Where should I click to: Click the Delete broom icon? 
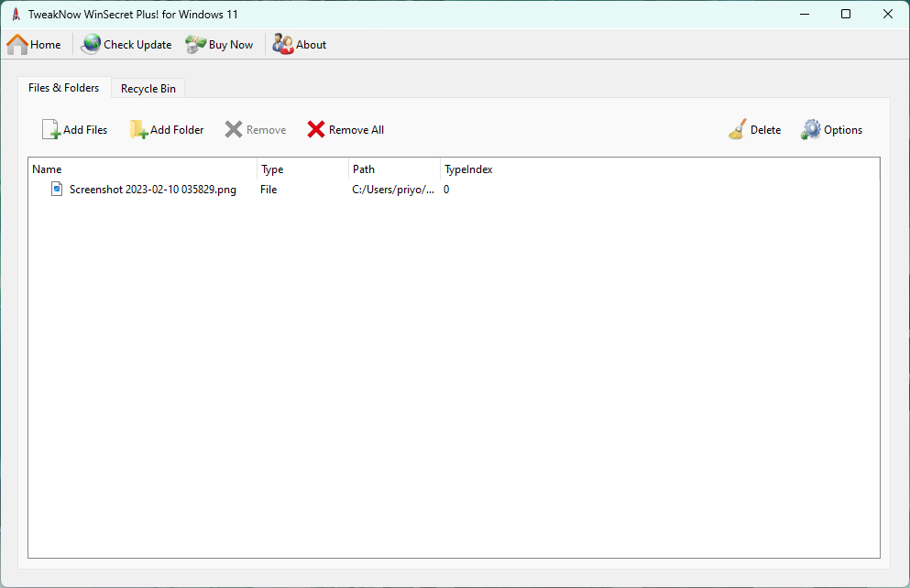coord(738,130)
